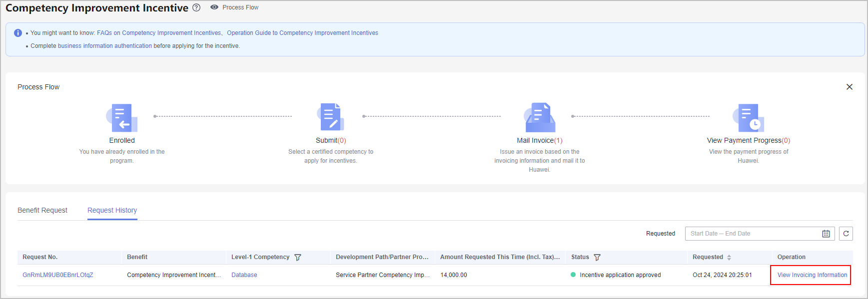Click the Mail Invoice step icon
The height and width of the screenshot is (299, 868).
539,117
